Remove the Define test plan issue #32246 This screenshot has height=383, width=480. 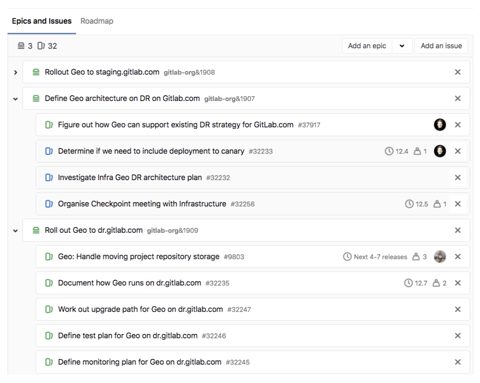point(458,335)
